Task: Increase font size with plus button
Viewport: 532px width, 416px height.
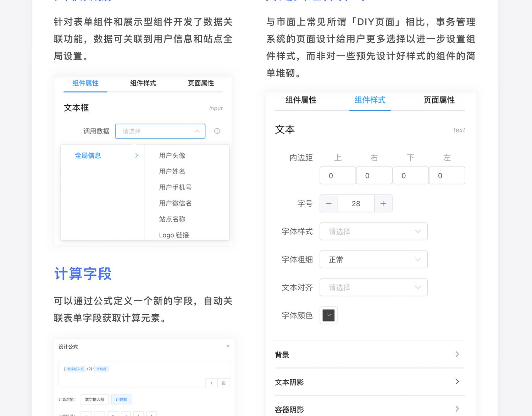Action: (383, 203)
